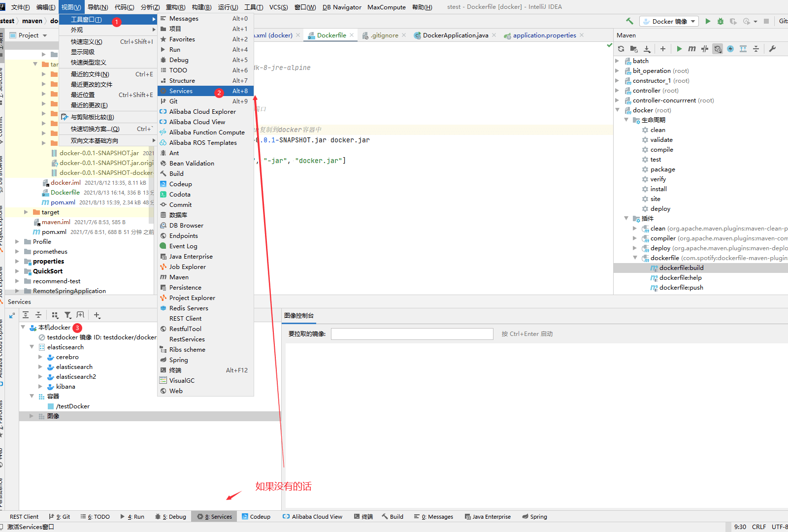Select /testDocker container in Services

click(72, 406)
